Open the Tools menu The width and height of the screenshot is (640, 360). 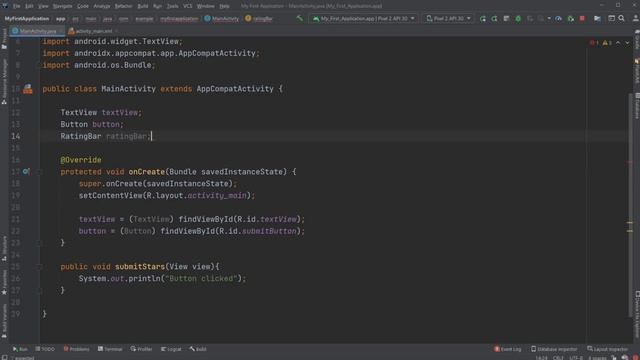pos(172,6)
